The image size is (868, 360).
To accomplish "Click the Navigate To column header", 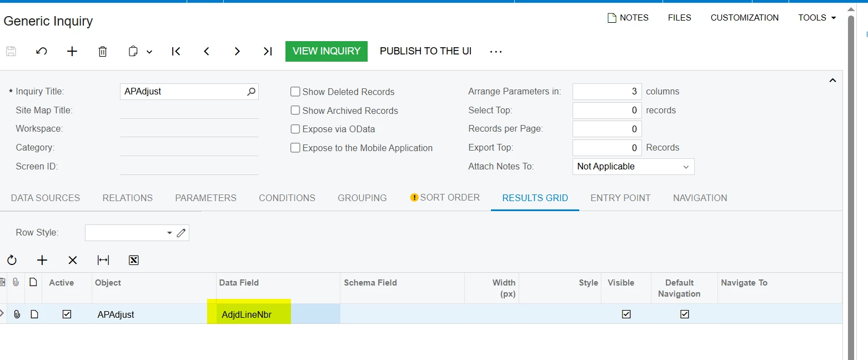I will tap(780, 288).
